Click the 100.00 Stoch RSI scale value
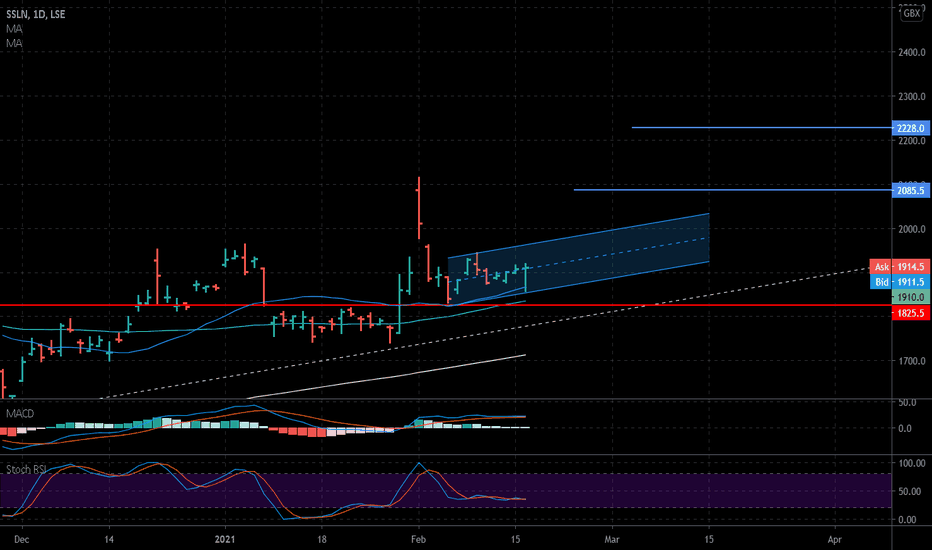The image size is (932, 550). click(912, 463)
